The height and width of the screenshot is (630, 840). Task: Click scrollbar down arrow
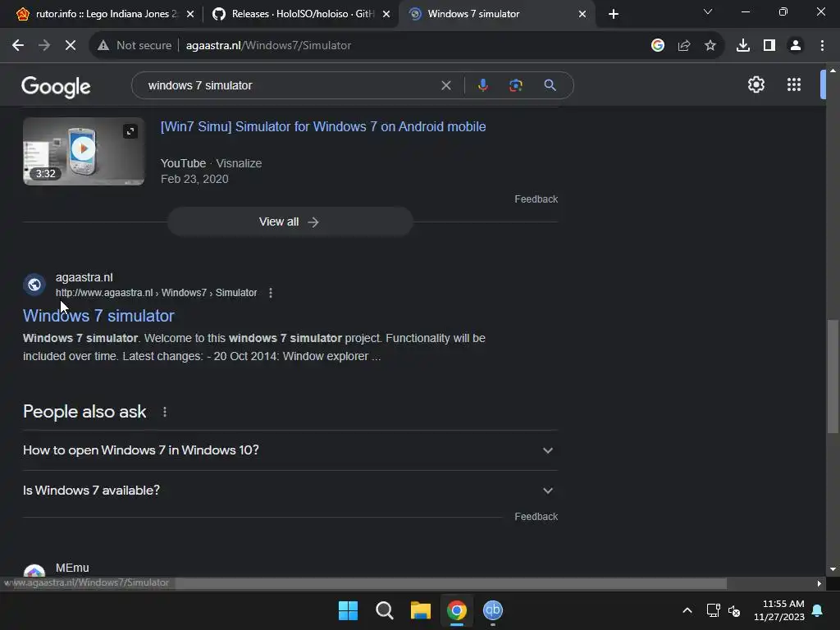pyautogui.click(x=833, y=569)
